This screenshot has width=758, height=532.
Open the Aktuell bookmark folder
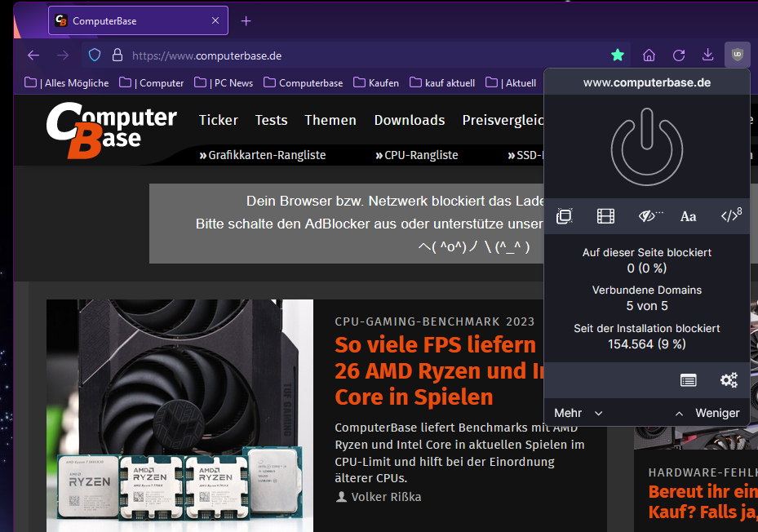511,82
